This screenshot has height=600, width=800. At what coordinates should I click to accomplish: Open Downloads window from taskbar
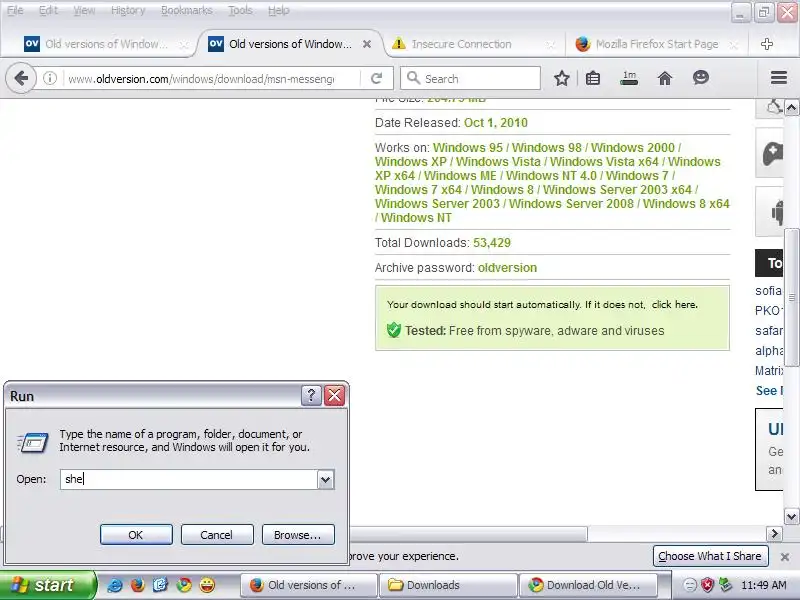click(448, 585)
